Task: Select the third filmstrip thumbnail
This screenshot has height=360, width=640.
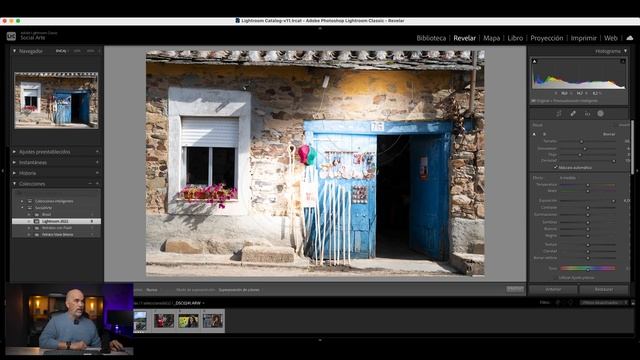Action: 188,320
